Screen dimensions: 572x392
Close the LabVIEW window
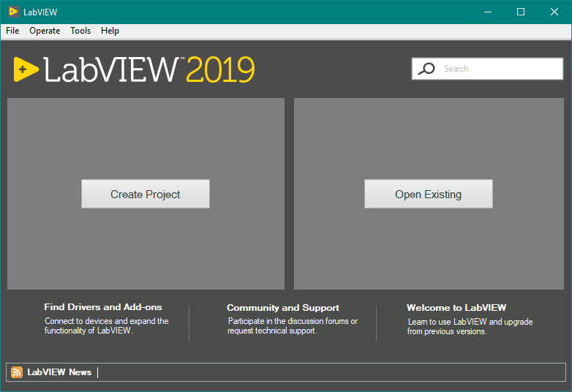click(554, 12)
